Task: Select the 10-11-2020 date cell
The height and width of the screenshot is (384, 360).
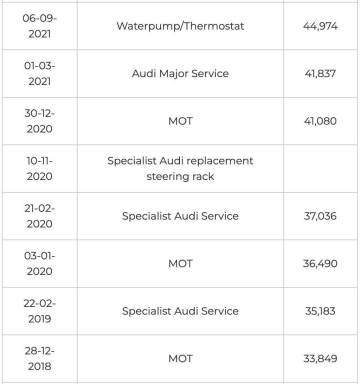Action: pos(40,169)
